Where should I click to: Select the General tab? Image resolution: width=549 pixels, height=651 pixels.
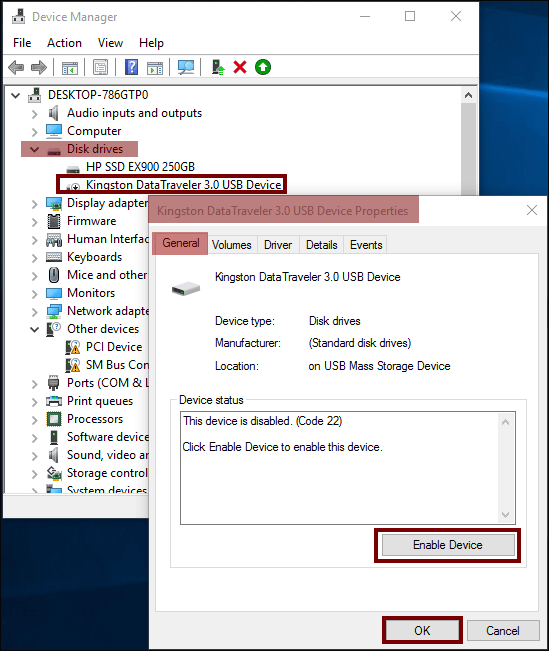click(x=181, y=243)
